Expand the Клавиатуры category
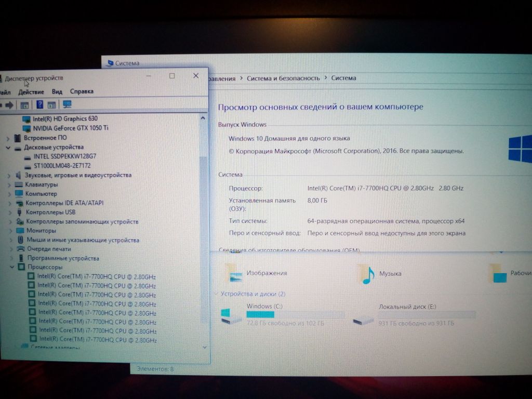The image size is (532, 399). coord(9,184)
